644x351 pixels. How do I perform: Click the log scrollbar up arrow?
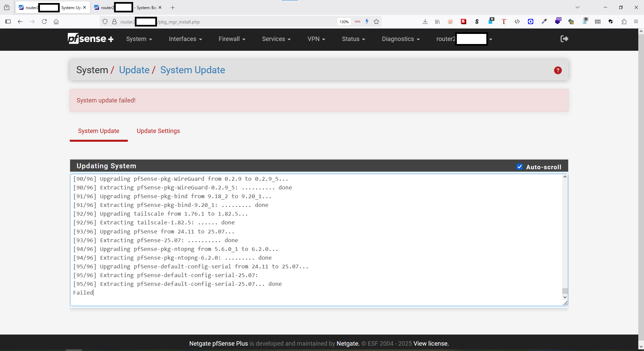tap(565, 177)
